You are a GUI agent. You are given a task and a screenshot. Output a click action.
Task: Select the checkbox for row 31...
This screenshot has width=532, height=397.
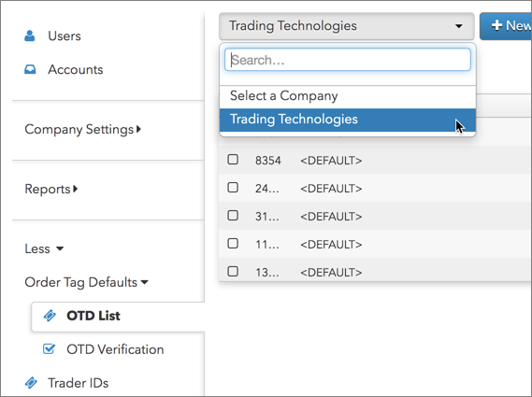pos(233,215)
